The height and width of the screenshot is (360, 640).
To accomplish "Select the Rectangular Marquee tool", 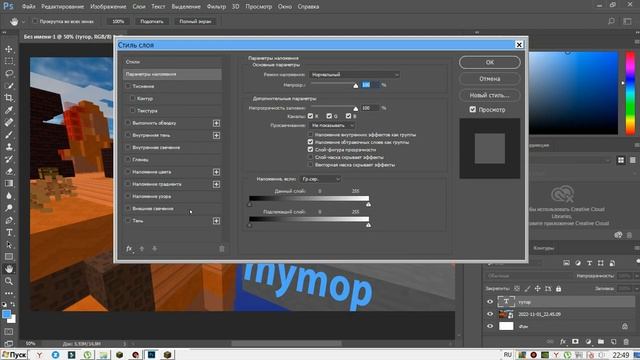I will 9,61.
